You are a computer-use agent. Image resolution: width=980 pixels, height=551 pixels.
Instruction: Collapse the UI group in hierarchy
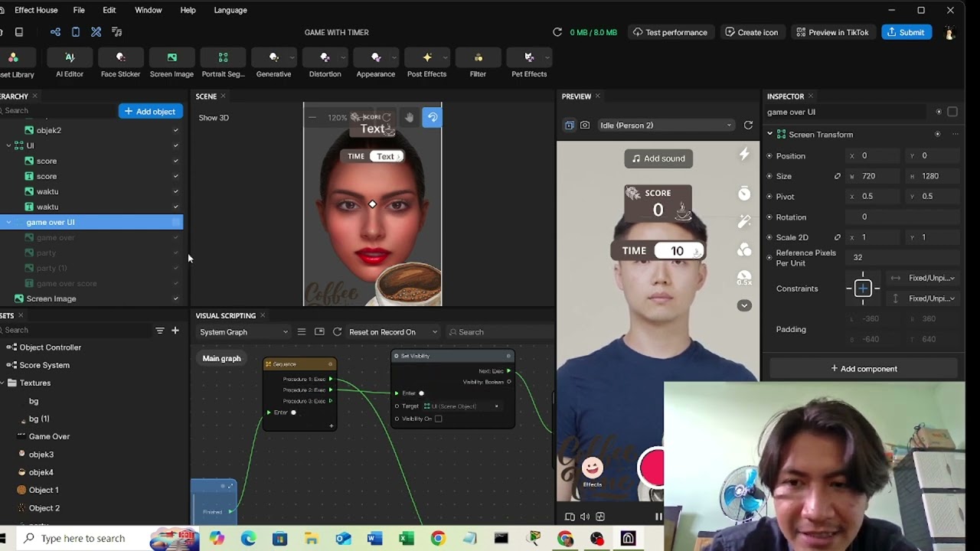(9, 145)
